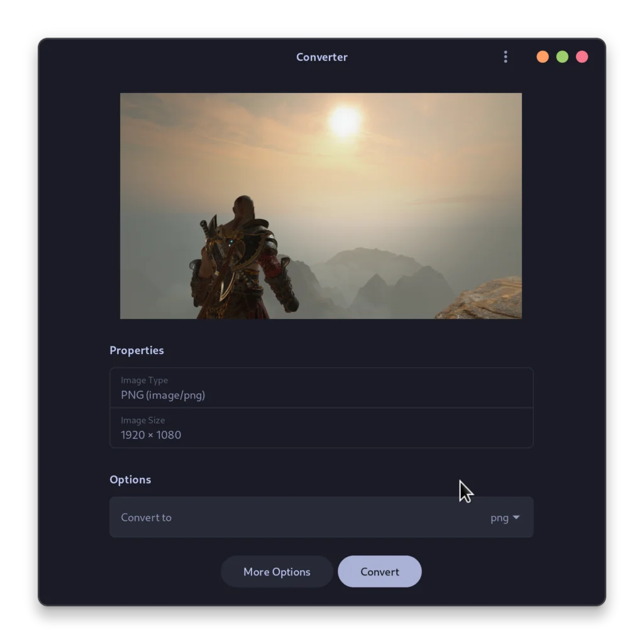Screen dimensions: 644x644
Task: Click the disclosure triangle on the format selector
Action: point(516,518)
